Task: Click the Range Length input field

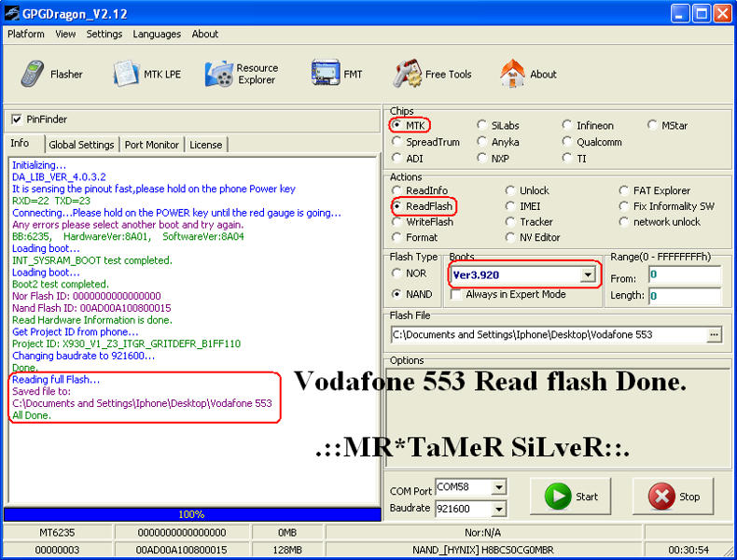Action: (685, 295)
